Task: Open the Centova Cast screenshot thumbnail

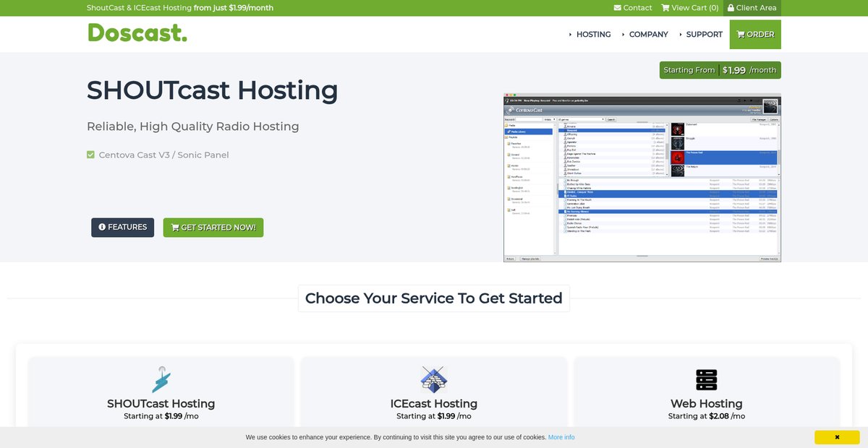Action: (x=642, y=177)
